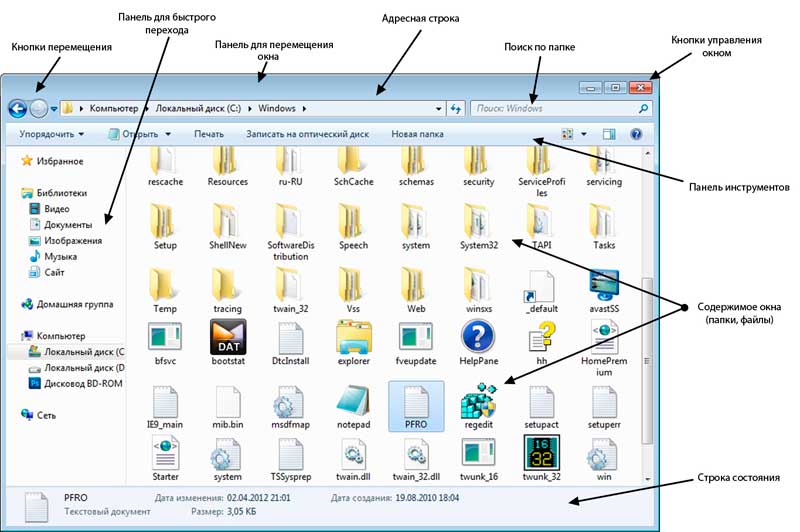The width and height of the screenshot is (800, 532).
Task: Select the twunk_16 application icon
Action: coord(479,453)
